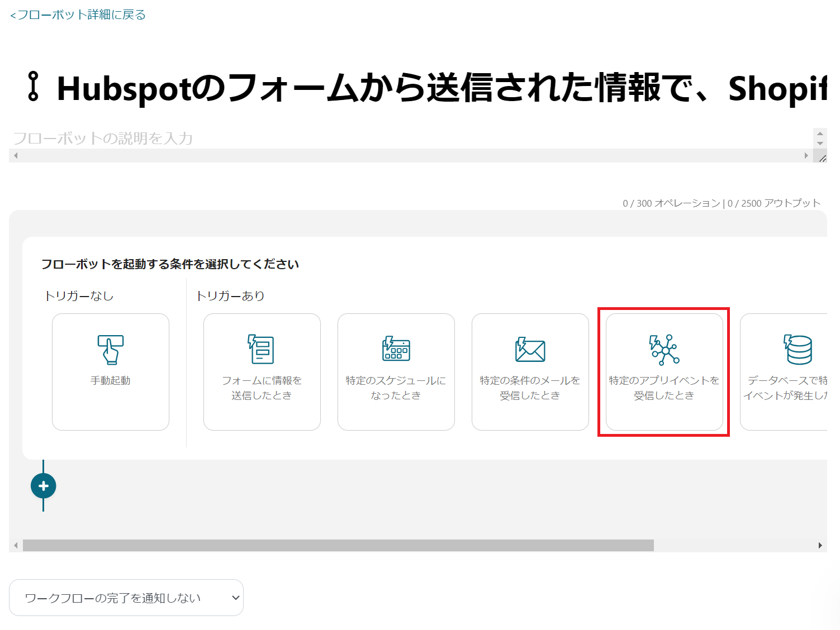
Task: Click the plus button to add step
Action: 44,486
